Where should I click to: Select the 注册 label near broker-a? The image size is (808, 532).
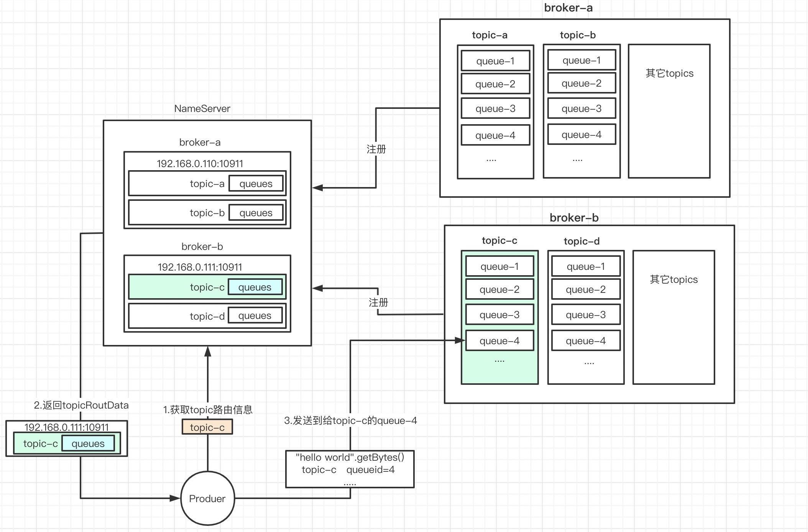(x=376, y=149)
